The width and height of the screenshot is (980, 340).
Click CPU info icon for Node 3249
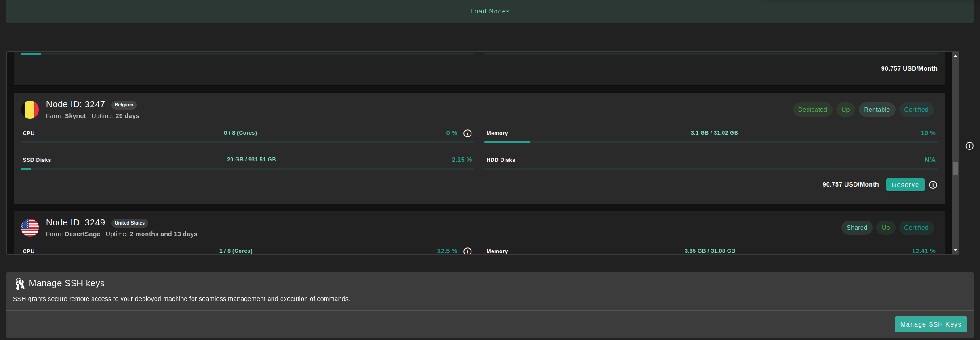point(467,251)
